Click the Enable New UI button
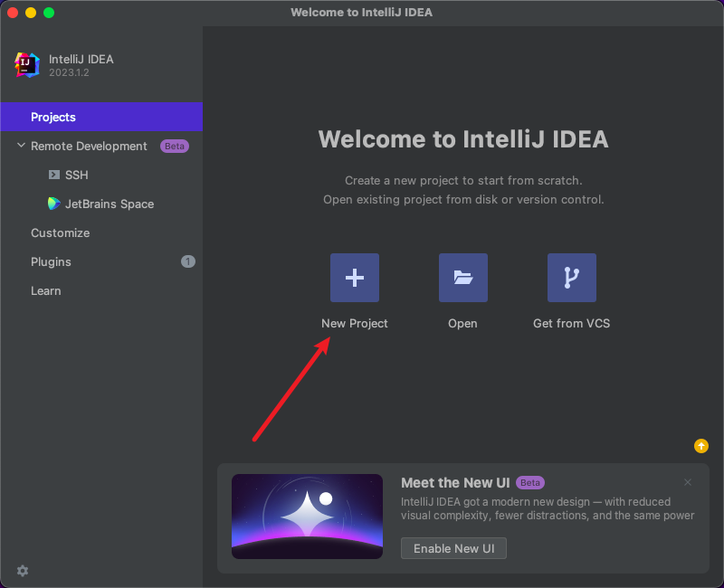 pyautogui.click(x=453, y=548)
